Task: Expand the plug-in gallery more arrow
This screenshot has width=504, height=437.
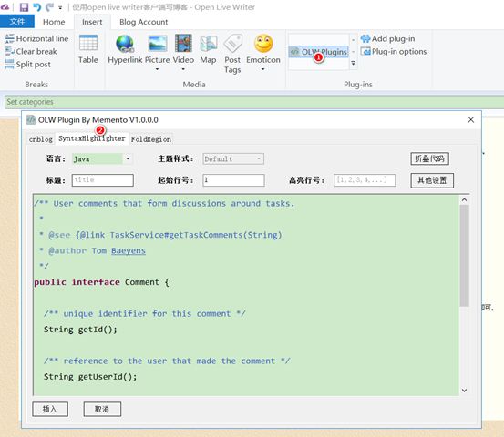Action: click(x=354, y=63)
